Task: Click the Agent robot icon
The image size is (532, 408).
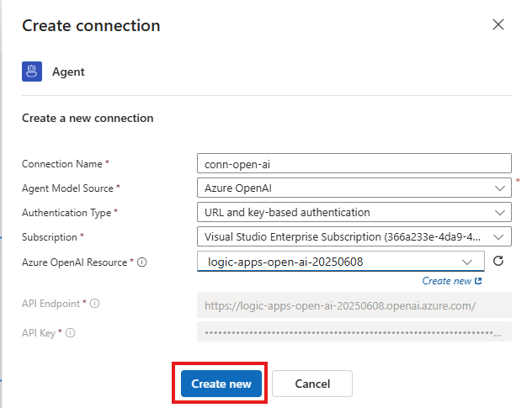Action: tap(32, 72)
